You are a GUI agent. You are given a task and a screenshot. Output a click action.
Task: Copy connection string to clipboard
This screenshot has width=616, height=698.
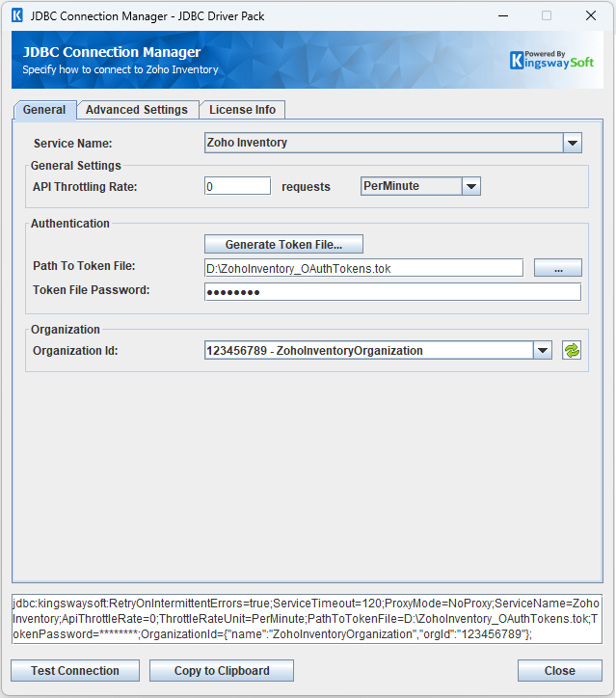tap(222, 671)
